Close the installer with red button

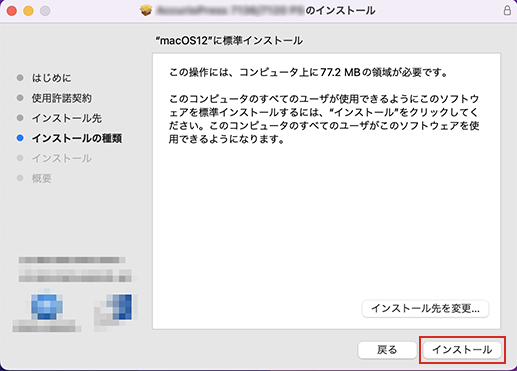click(x=12, y=11)
